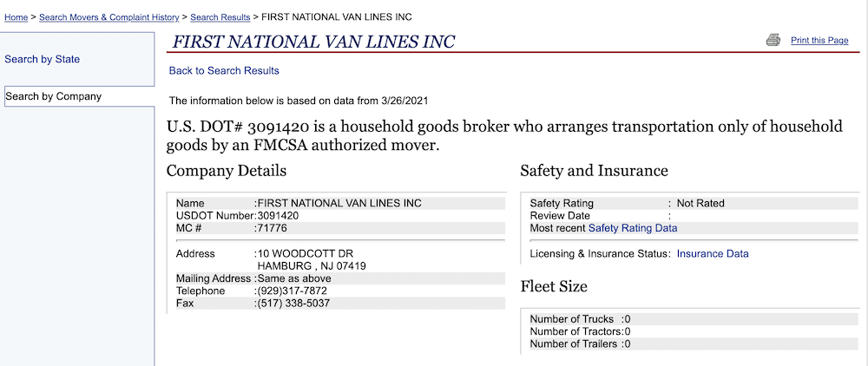Click the Not Rated safety rating value
The width and height of the screenshot is (868, 366).
(x=700, y=203)
